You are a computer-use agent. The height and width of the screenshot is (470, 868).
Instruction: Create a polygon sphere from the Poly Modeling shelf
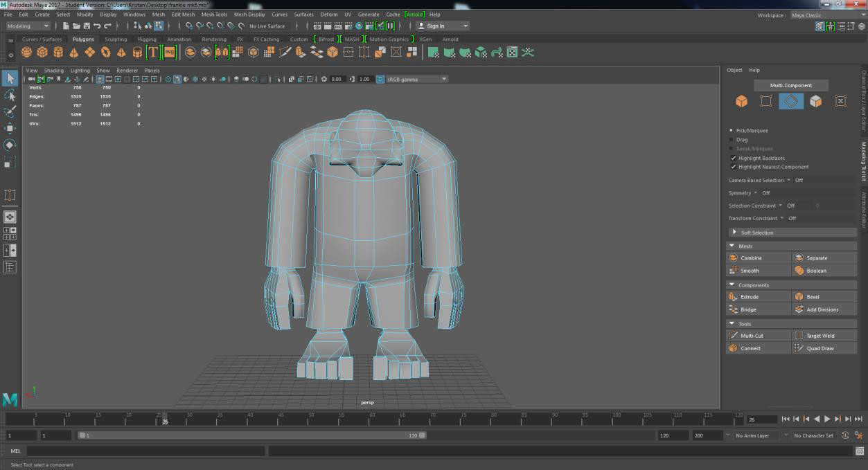(x=26, y=51)
